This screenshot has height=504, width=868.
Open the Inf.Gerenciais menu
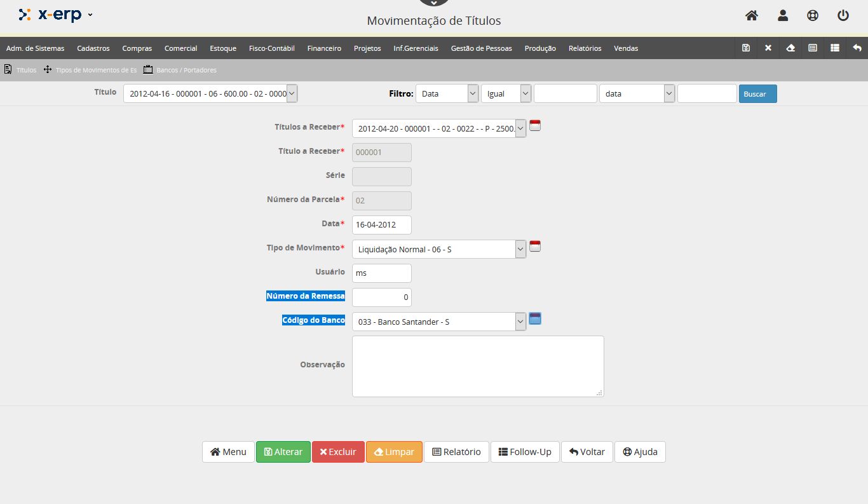click(x=416, y=48)
